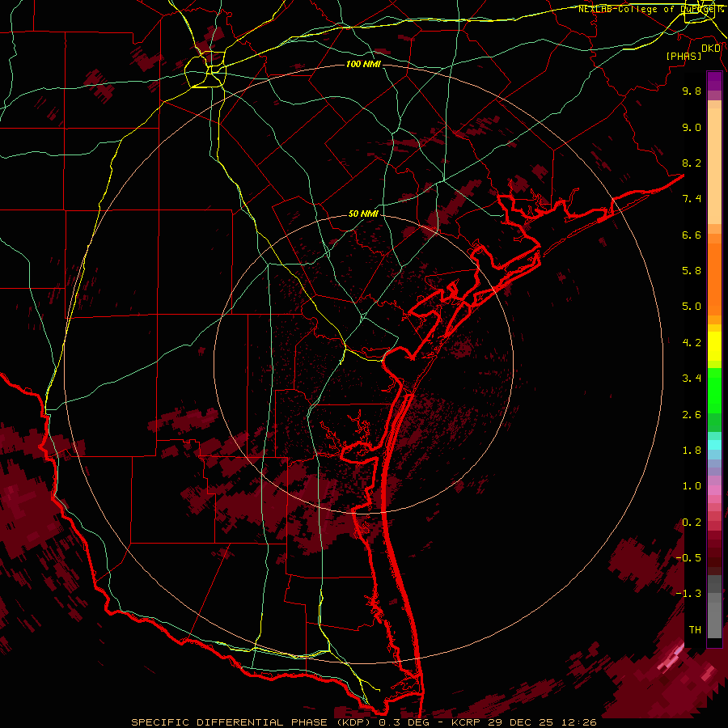Click the "9.8" legend value

pyautogui.click(x=692, y=91)
